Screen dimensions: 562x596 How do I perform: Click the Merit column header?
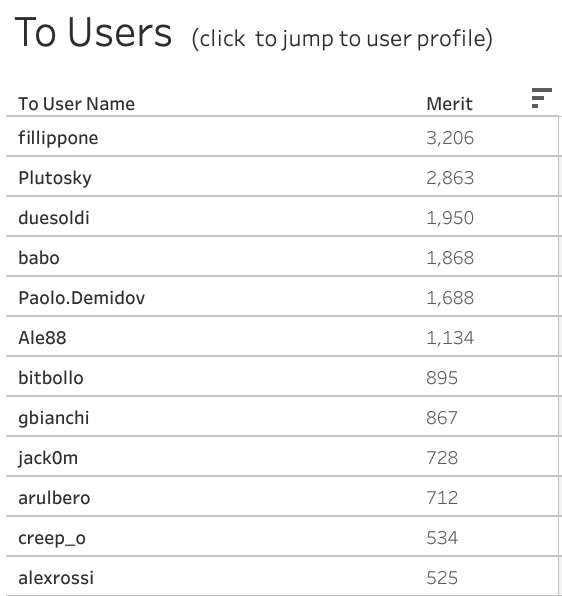[x=450, y=104]
